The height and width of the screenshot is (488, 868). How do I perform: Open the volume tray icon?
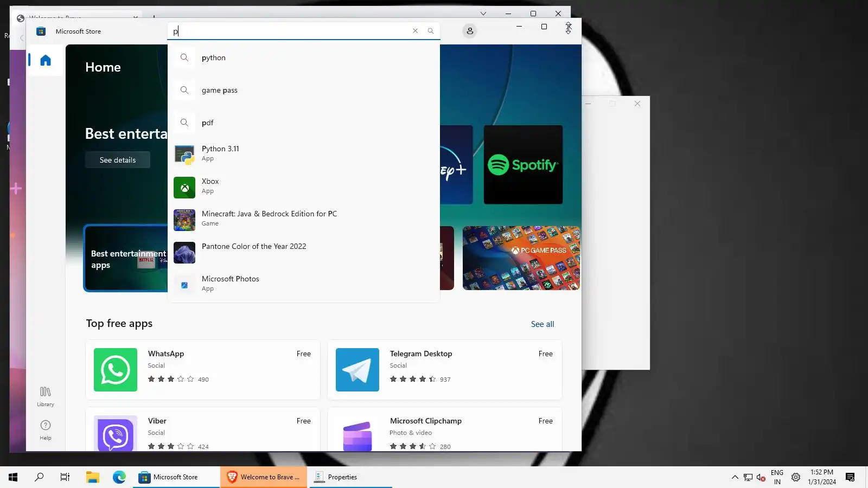761,477
